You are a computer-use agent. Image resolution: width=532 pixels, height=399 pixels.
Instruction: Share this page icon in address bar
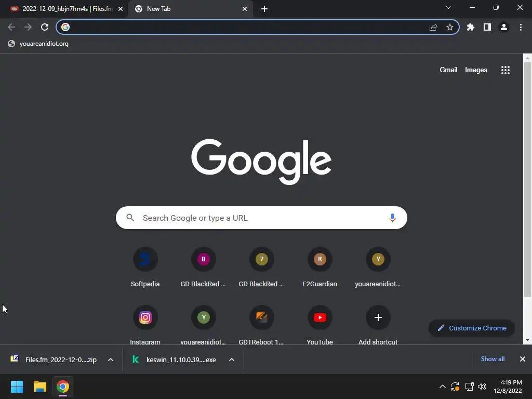(433, 27)
